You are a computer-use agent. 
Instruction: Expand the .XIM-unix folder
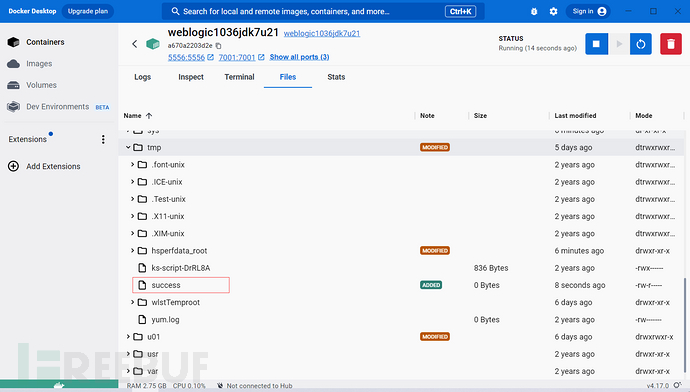pos(132,233)
